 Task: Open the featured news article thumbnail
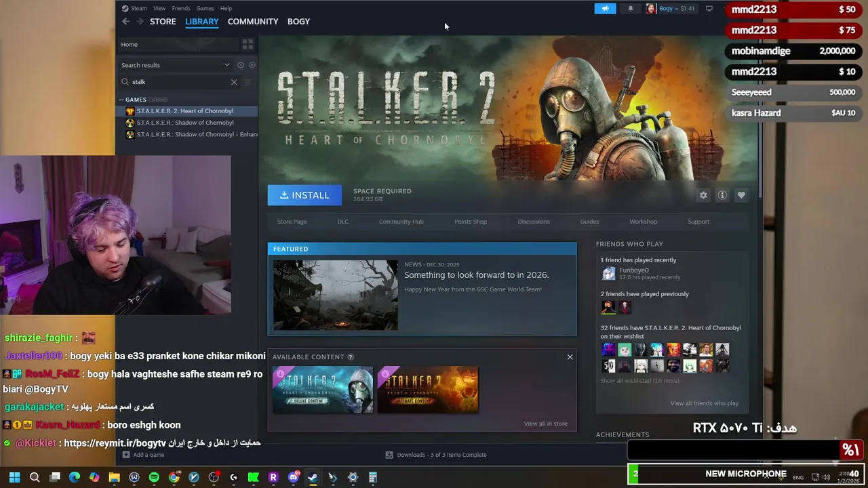pos(336,296)
